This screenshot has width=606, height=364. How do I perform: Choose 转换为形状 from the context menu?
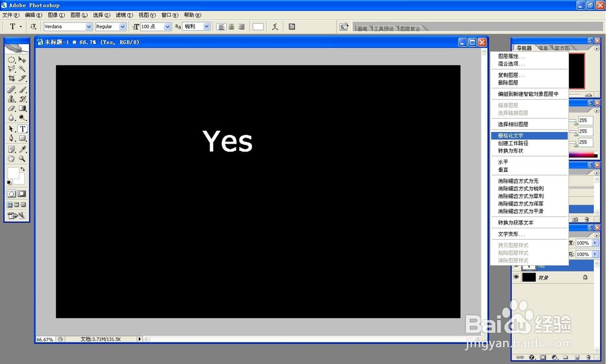(x=529, y=151)
